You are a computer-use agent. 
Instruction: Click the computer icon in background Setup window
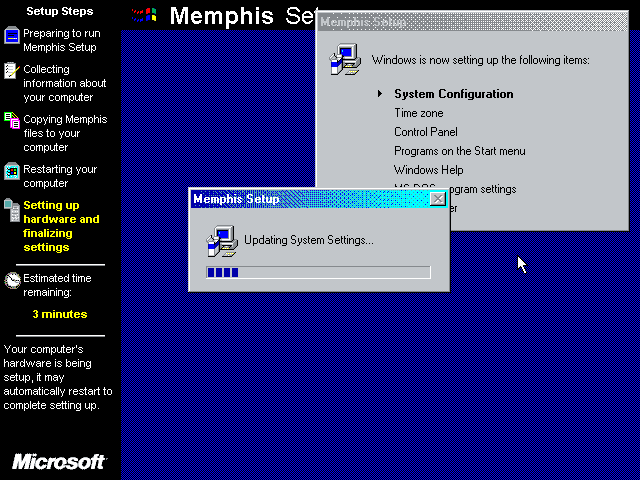[345, 60]
